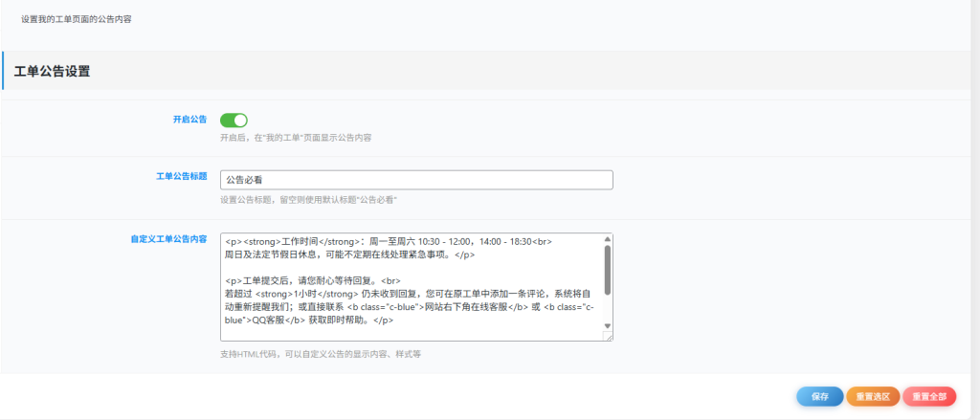This screenshot has width=980, height=420.
Task: Click the 自定义工单公告内容 field label
Action: click(x=168, y=239)
